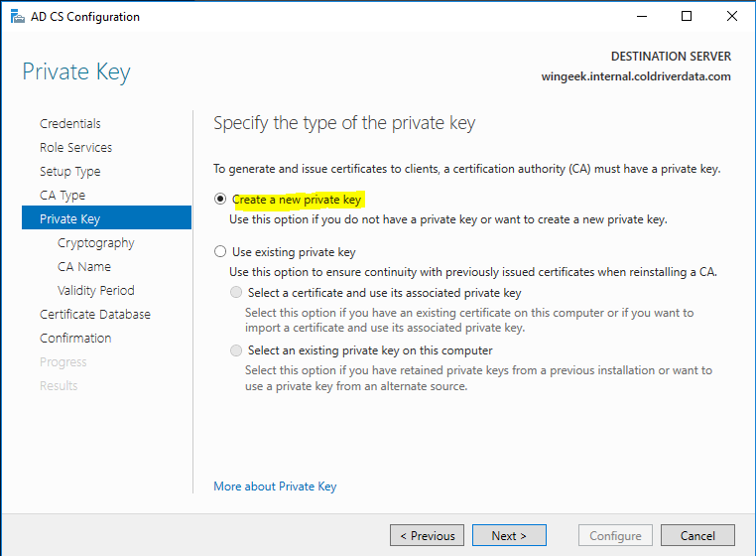Open Cryptography sub-step under Private Key
The width and height of the screenshot is (756, 556).
pyautogui.click(x=95, y=243)
